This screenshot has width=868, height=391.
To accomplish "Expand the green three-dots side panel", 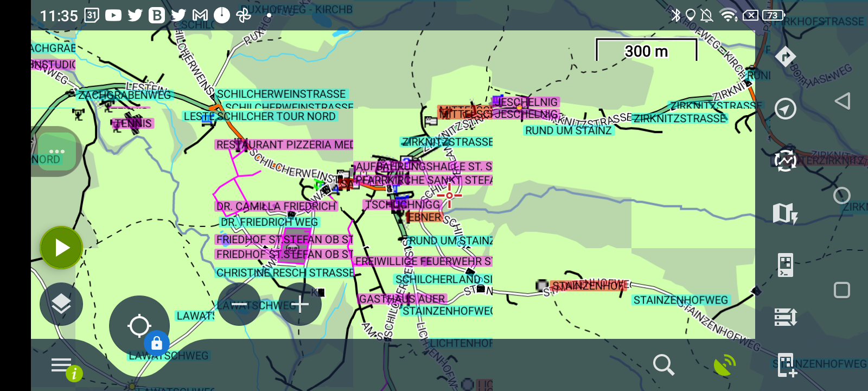I will coord(56,152).
